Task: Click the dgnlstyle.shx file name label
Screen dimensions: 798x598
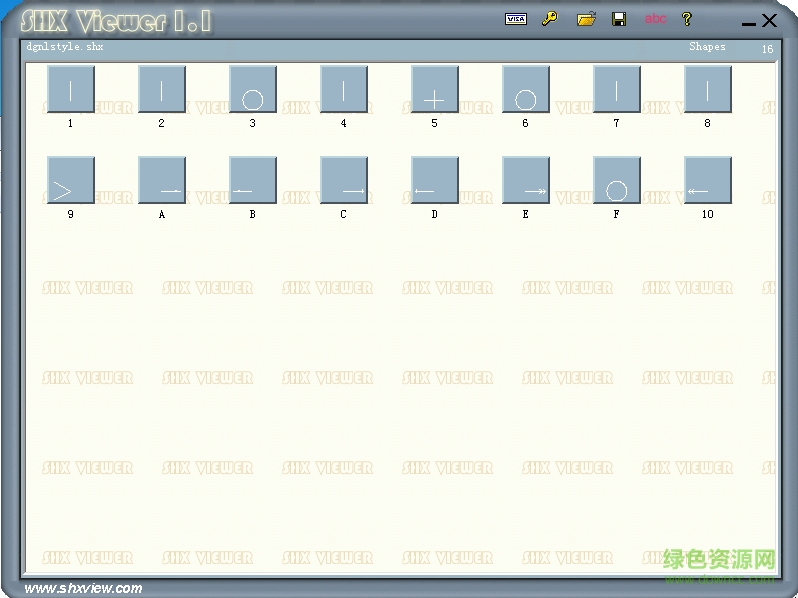Action: point(64,47)
